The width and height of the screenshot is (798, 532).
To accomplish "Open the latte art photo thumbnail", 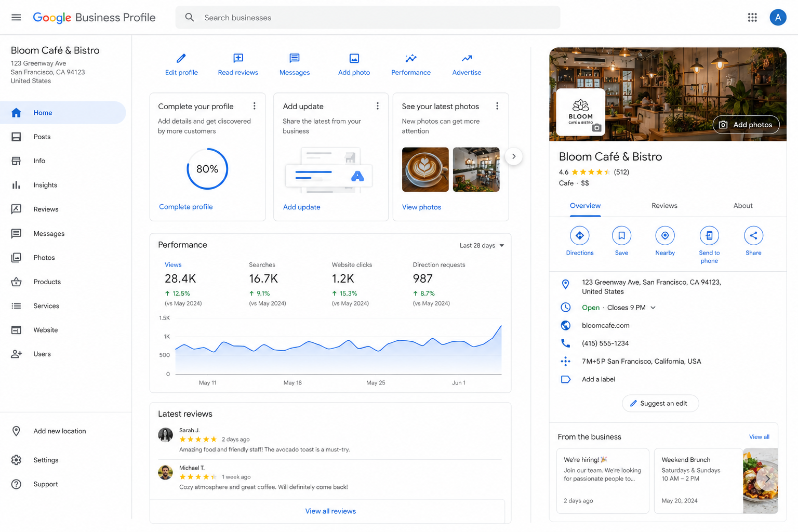I will pyautogui.click(x=425, y=169).
